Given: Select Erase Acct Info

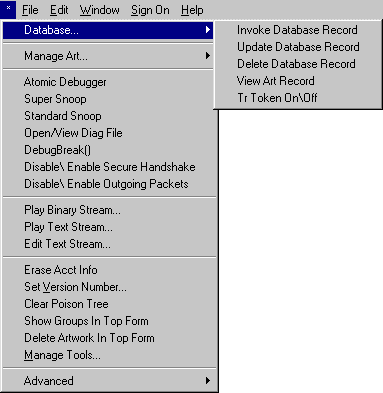Looking at the screenshot, I should (x=61, y=270).
